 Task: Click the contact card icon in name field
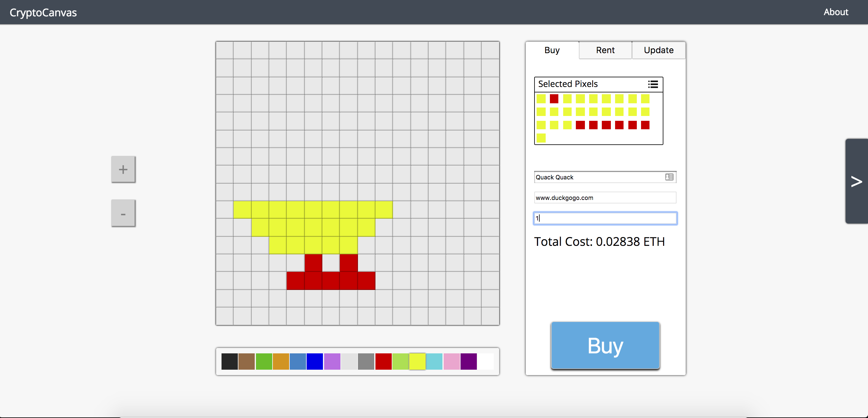point(669,177)
